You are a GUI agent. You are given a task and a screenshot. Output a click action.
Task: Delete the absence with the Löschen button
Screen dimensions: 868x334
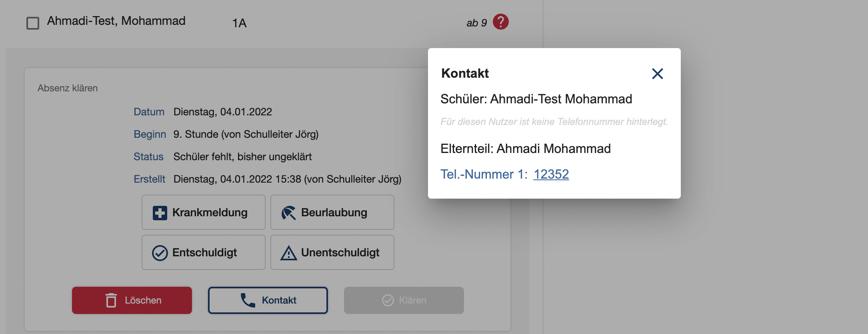click(132, 300)
